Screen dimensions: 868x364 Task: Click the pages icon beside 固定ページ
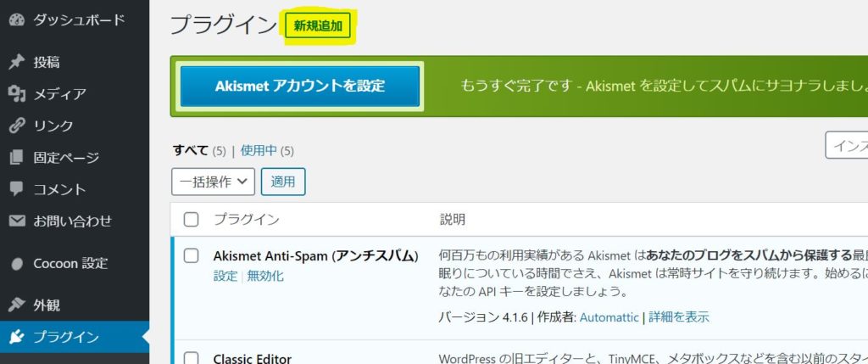pyautogui.click(x=17, y=157)
